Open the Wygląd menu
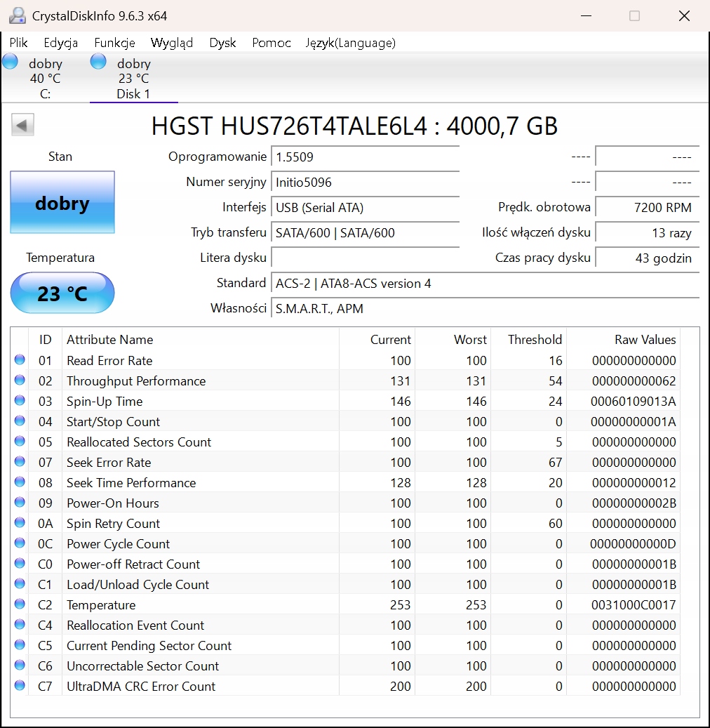The width and height of the screenshot is (710, 728). (172, 43)
